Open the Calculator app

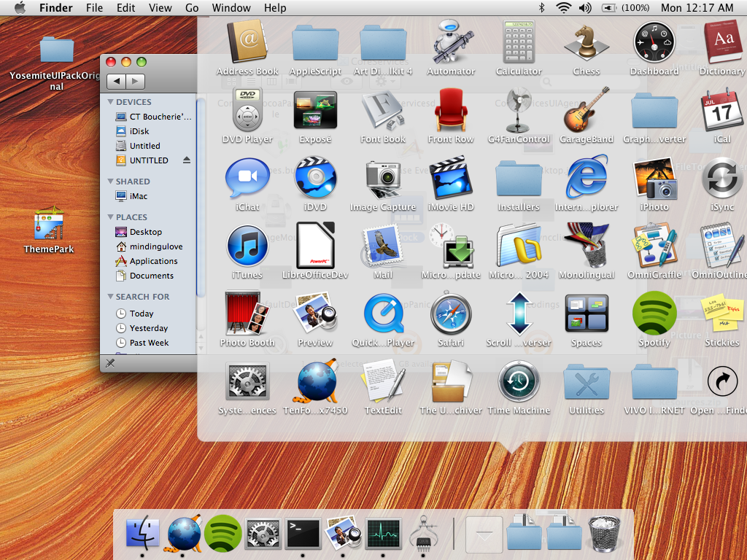(x=519, y=42)
